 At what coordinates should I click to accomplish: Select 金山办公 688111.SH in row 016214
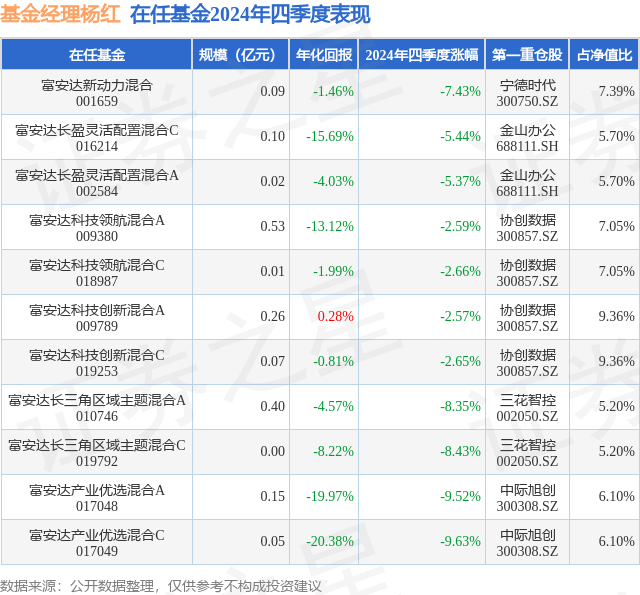527,138
